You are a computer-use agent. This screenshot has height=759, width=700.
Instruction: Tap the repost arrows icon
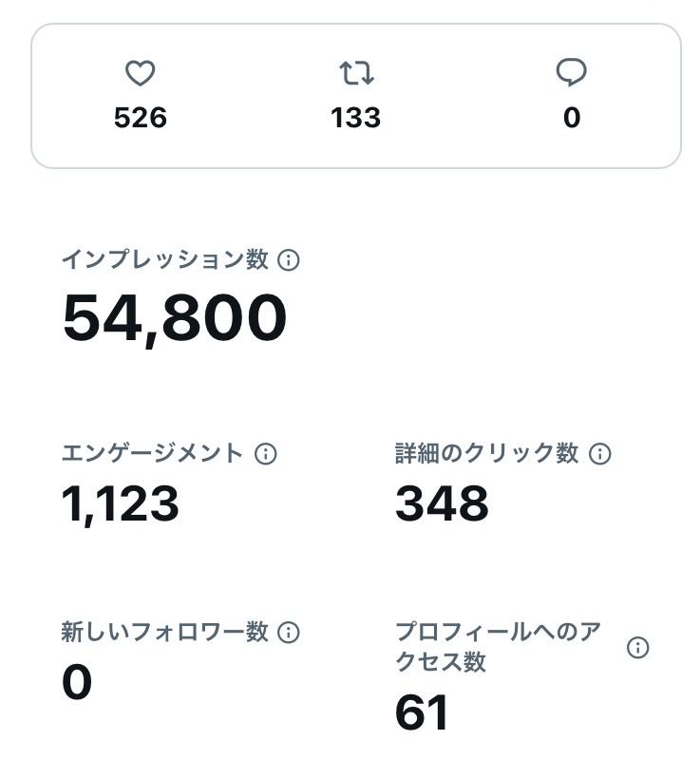356,73
